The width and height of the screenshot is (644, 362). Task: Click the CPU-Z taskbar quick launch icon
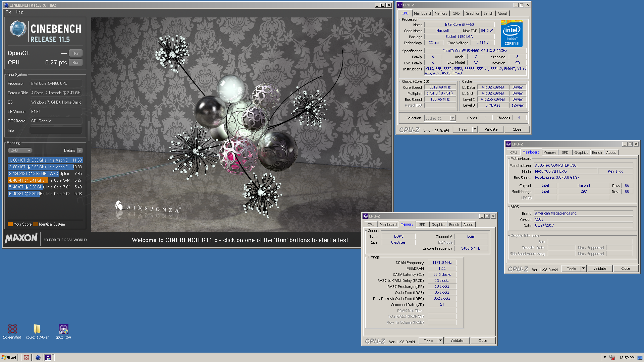(x=48, y=358)
